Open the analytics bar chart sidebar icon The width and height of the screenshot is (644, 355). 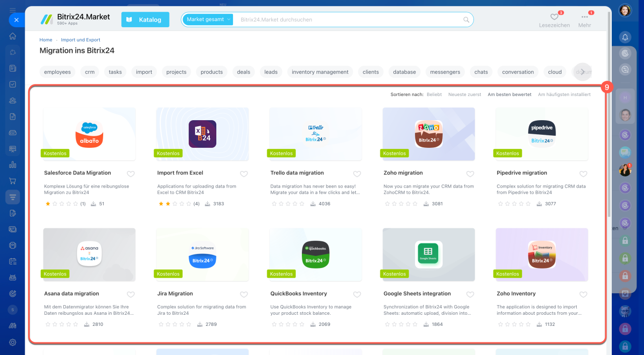point(13,164)
